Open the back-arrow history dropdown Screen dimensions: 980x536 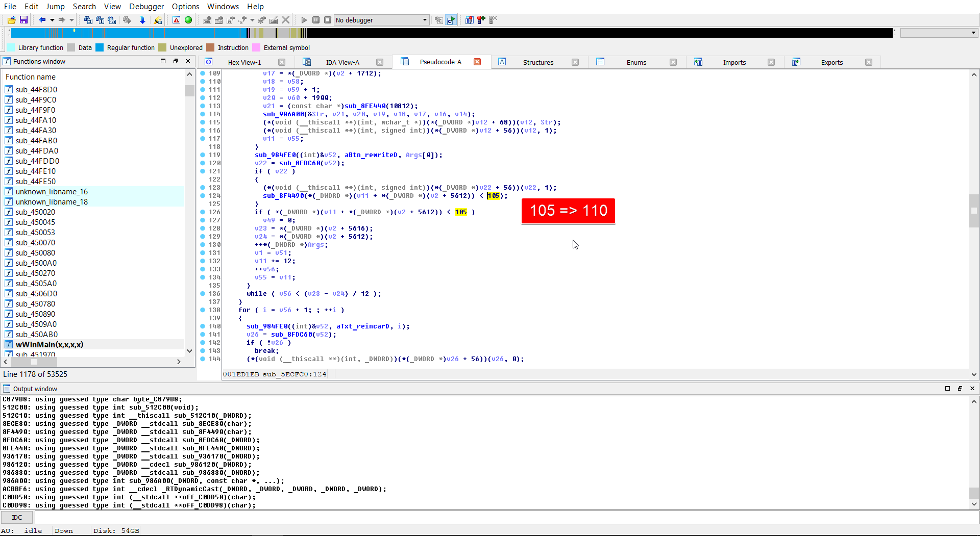[x=52, y=20]
